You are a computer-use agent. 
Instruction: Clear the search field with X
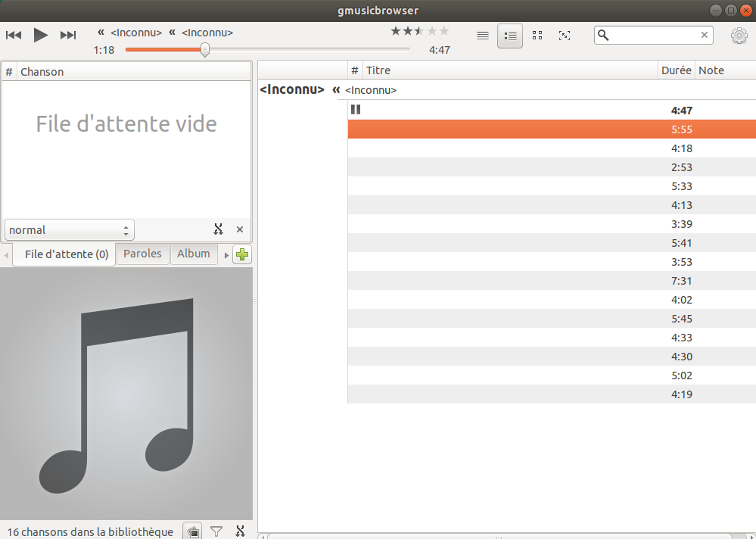(704, 35)
